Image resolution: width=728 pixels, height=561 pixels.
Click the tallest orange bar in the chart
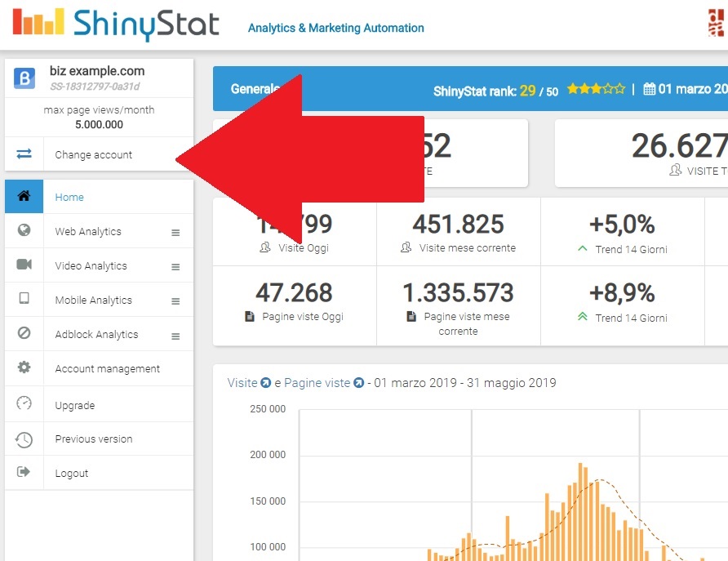580,512
